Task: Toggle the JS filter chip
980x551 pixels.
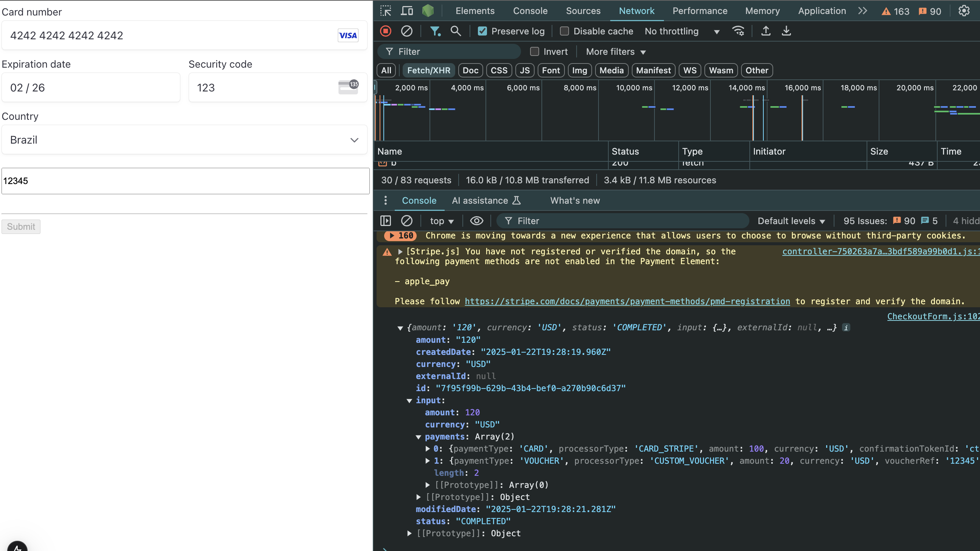Action: coord(525,70)
